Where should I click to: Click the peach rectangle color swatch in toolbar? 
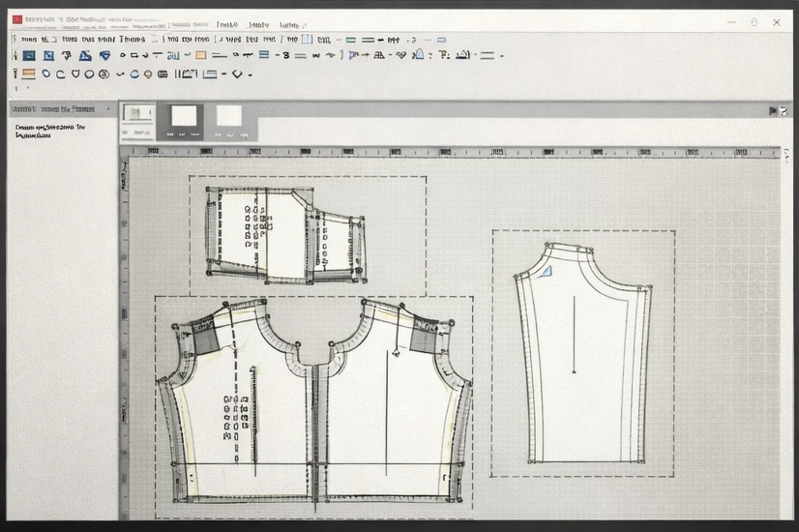point(200,56)
